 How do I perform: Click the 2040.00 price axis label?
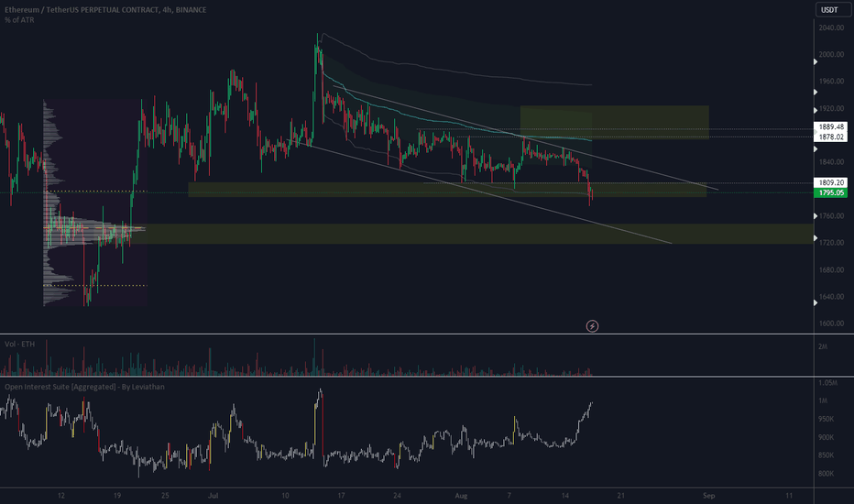831,27
